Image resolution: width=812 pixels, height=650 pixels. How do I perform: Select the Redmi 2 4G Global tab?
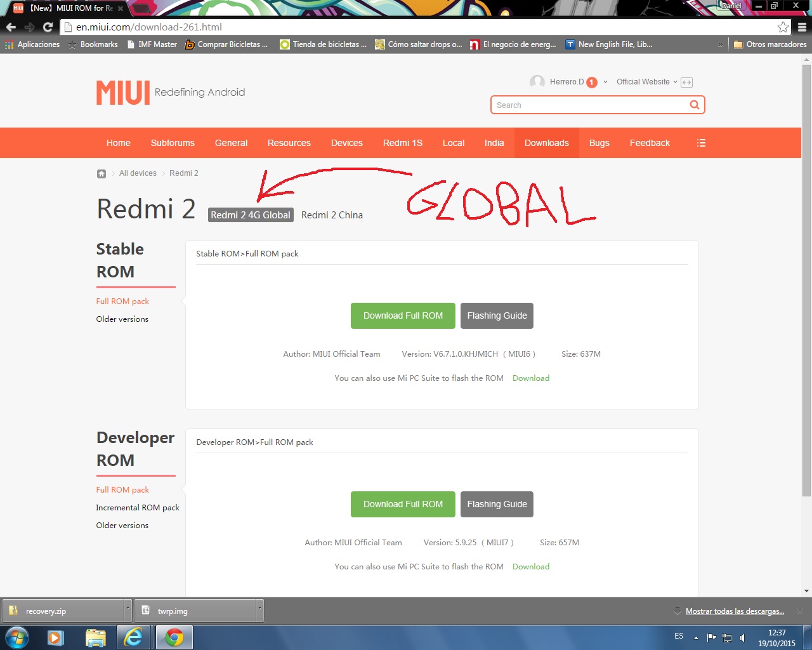tap(251, 215)
